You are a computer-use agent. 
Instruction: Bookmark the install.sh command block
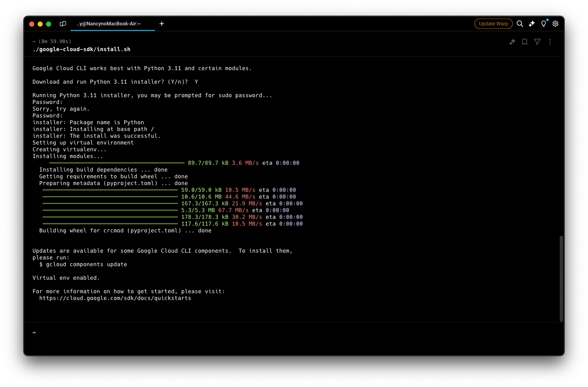525,42
